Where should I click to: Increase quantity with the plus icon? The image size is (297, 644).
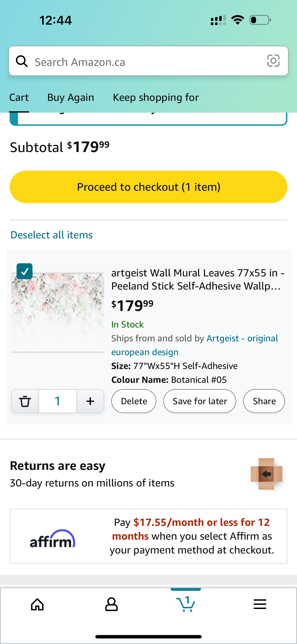pos(90,401)
